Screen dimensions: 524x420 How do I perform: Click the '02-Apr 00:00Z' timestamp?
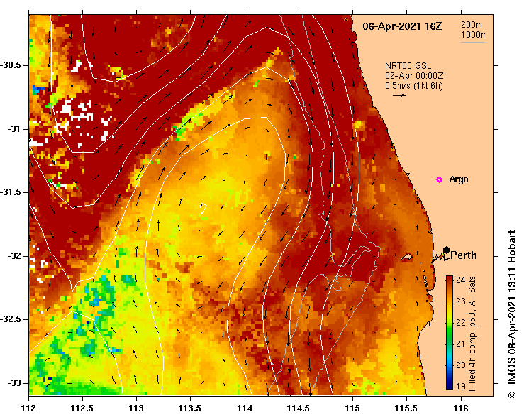tap(414, 76)
